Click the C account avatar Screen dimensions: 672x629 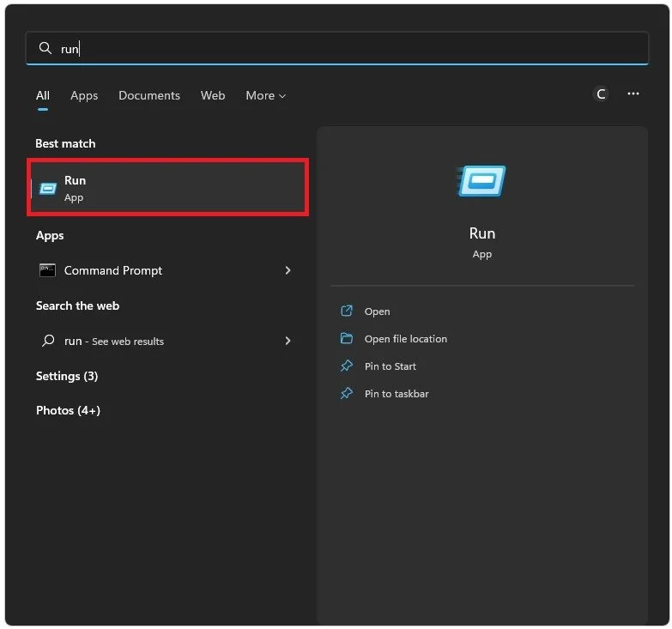[601, 94]
